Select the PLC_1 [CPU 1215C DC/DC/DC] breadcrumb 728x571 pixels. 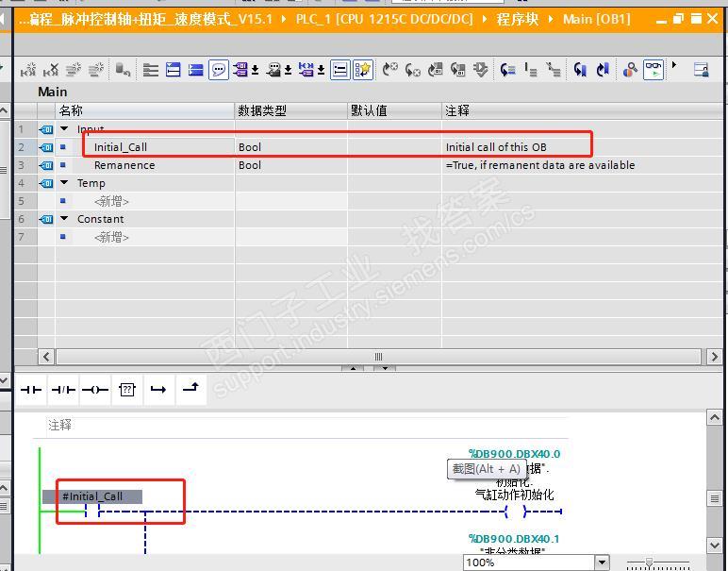click(384, 19)
